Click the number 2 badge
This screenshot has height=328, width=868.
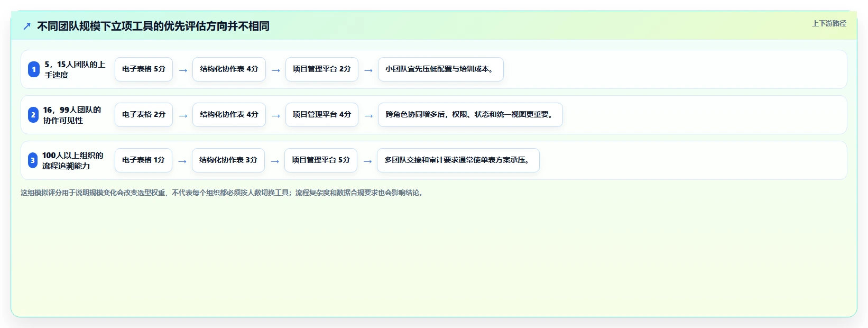pyautogui.click(x=33, y=115)
